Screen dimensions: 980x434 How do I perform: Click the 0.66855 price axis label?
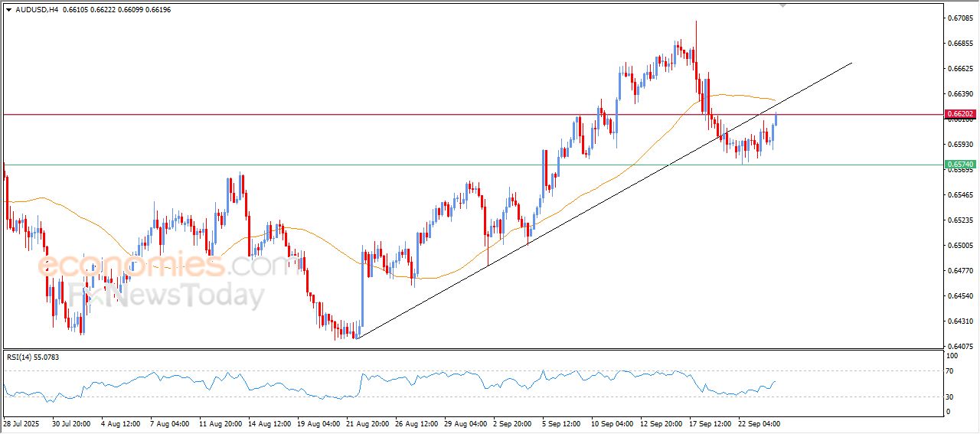pyautogui.click(x=960, y=43)
